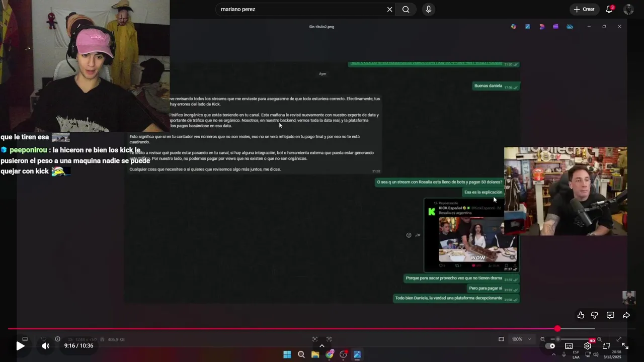Click the red scrubber handle on the progress bar

pyautogui.click(x=557, y=329)
